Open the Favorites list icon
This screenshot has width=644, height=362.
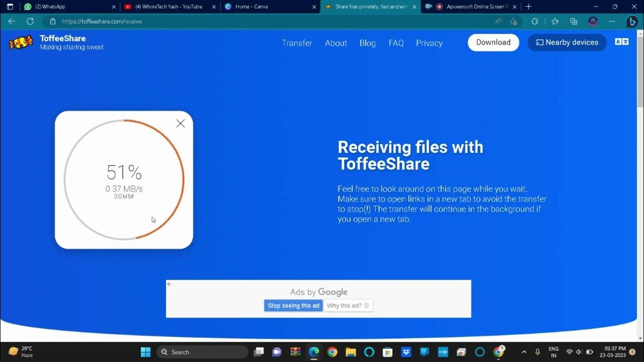[555, 22]
